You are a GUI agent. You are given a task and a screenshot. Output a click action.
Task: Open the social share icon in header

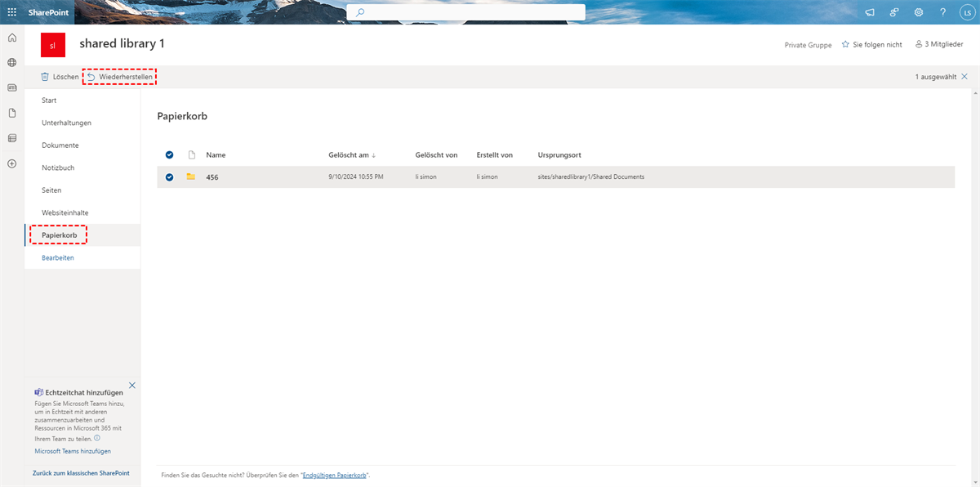pos(894,12)
